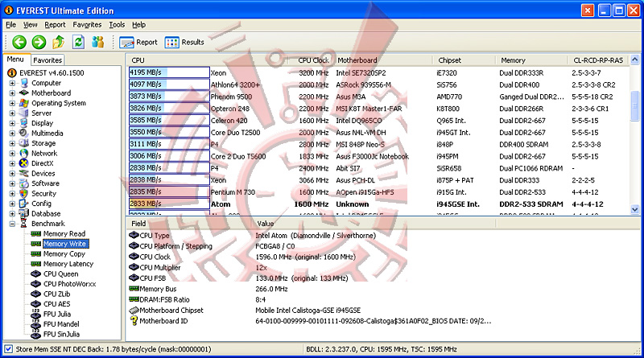Select the Storage icon in tree
Screen dimensions: 644x358
point(24,143)
